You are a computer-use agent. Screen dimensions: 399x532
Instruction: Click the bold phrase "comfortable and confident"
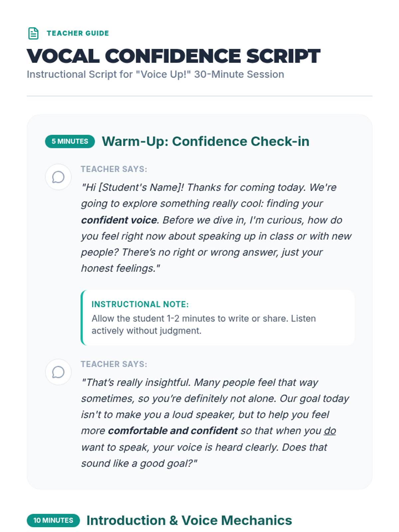coord(173,431)
